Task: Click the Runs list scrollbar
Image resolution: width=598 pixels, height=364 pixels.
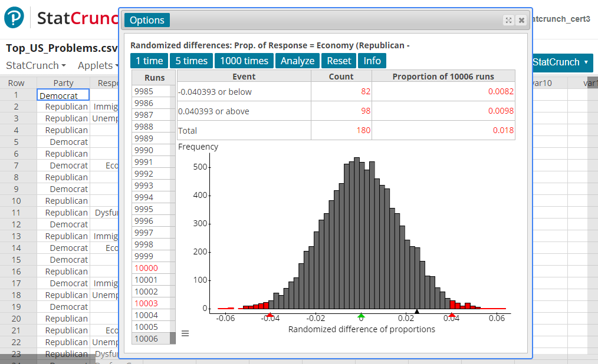Action: coord(172,336)
